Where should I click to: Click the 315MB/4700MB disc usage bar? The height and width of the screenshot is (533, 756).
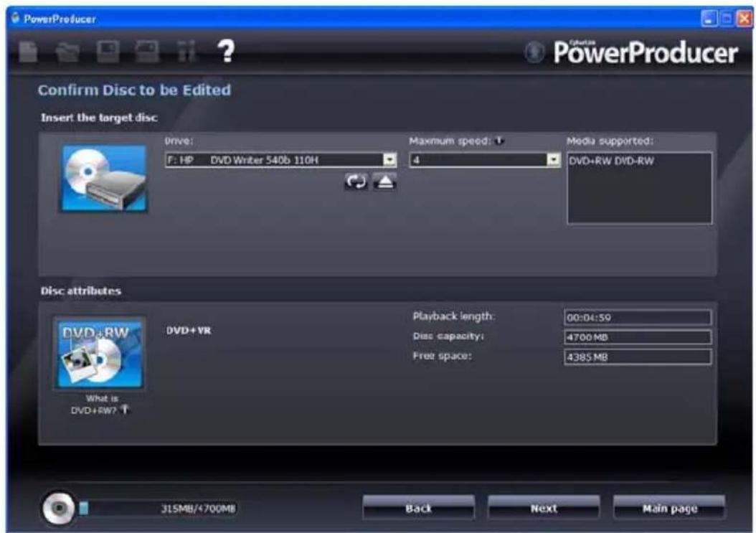[x=158, y=509]
